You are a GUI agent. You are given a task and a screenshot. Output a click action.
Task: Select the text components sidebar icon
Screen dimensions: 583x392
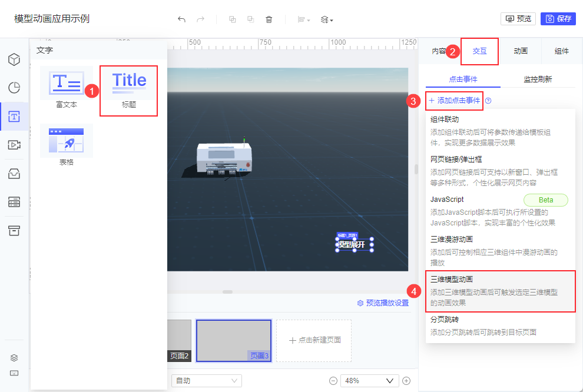click(x=14, y=117)
